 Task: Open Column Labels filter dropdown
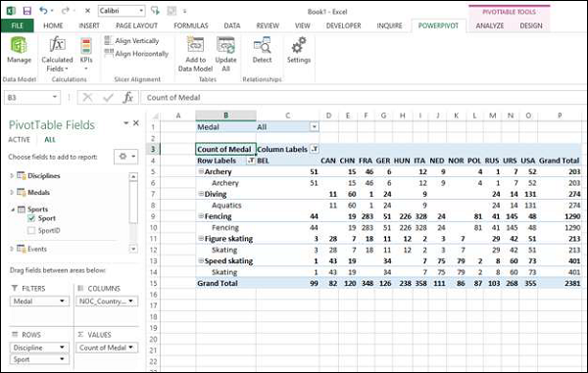(315, 149)
